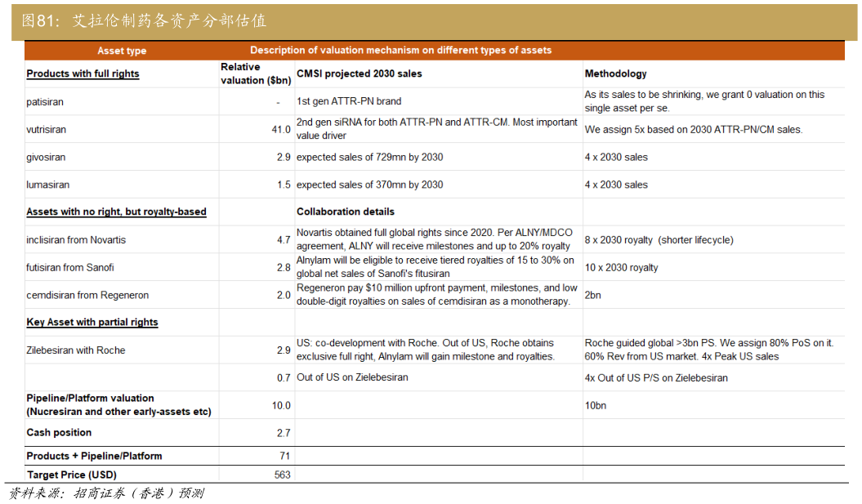Screen dimensions: 862x504
Task: Click the 'Asset type' header cell
Action: (122, 51)
